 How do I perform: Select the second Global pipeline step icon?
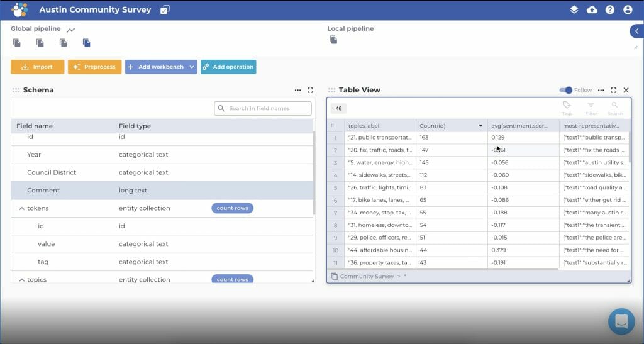tap(40, 43)
